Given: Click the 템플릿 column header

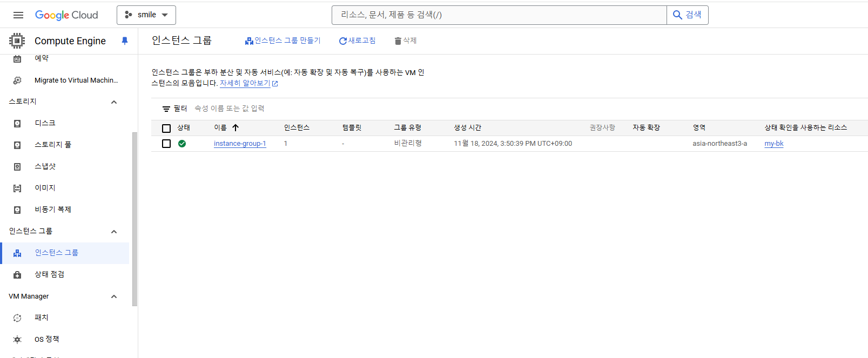Looking at the screenshot, I should pyautogui.click(x=352, y=128).
